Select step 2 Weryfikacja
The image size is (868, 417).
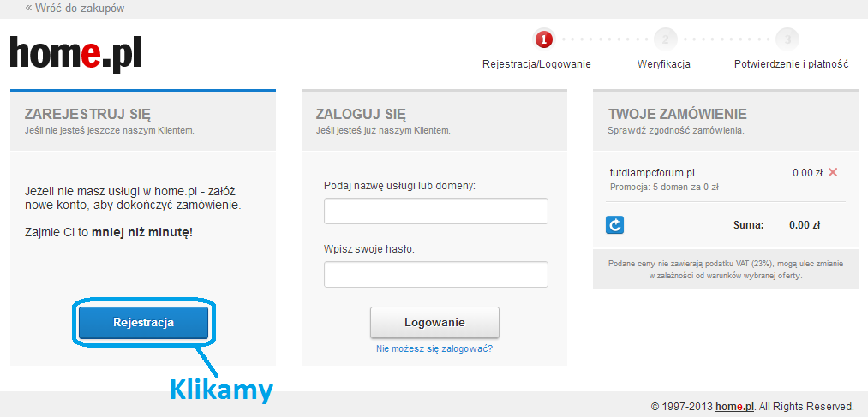click(x=666, y=40)
